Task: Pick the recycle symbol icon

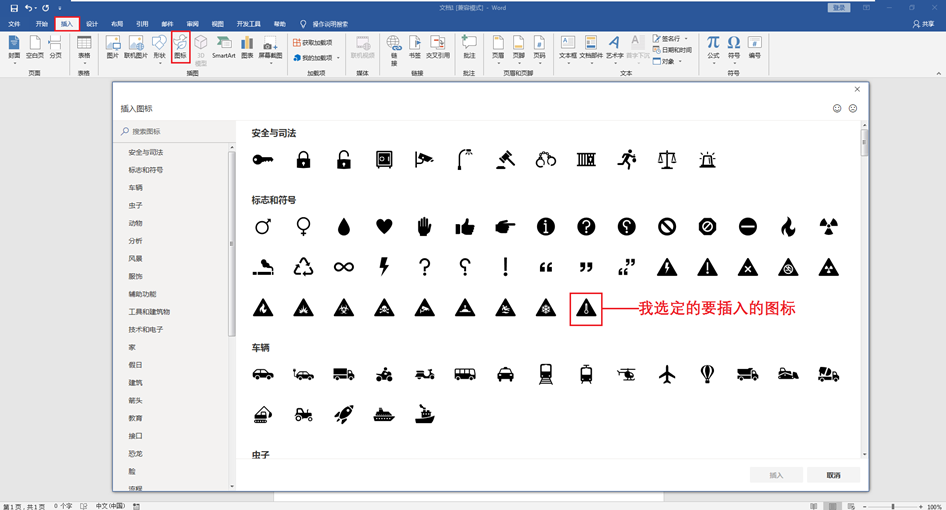Action: (x=303, y=267)
